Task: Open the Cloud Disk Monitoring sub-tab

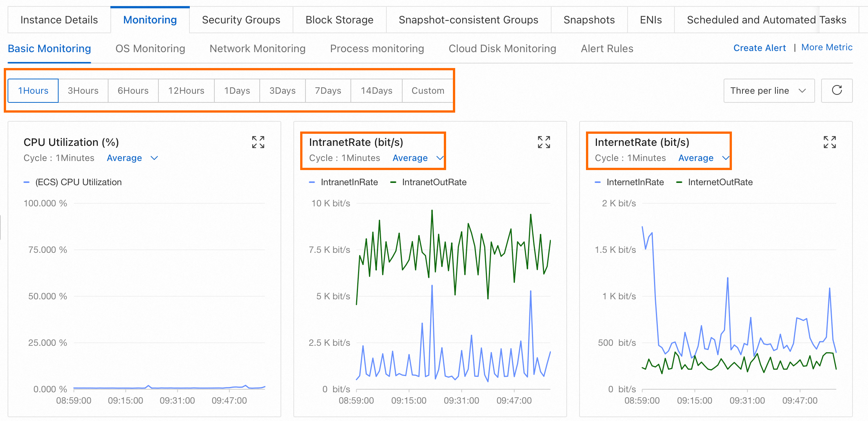Action: pyautogui.click(x=502, y=48)
